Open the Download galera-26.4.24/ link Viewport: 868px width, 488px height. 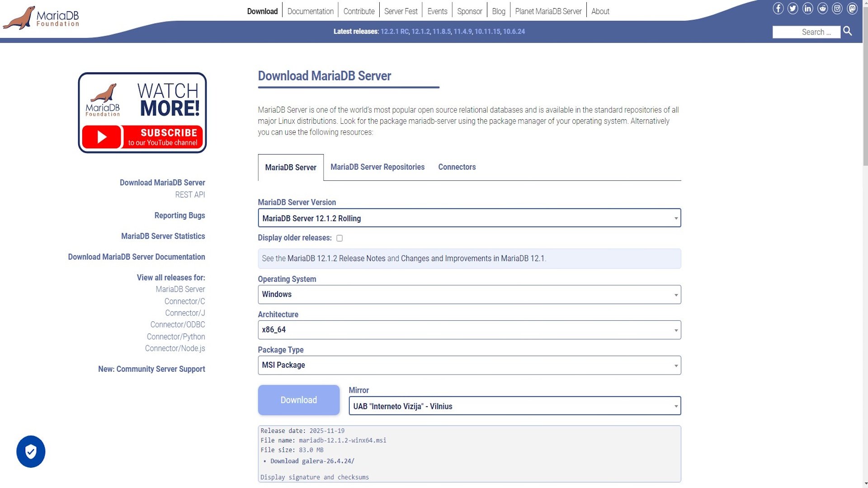pyautogui.click(x=312, y=461)
